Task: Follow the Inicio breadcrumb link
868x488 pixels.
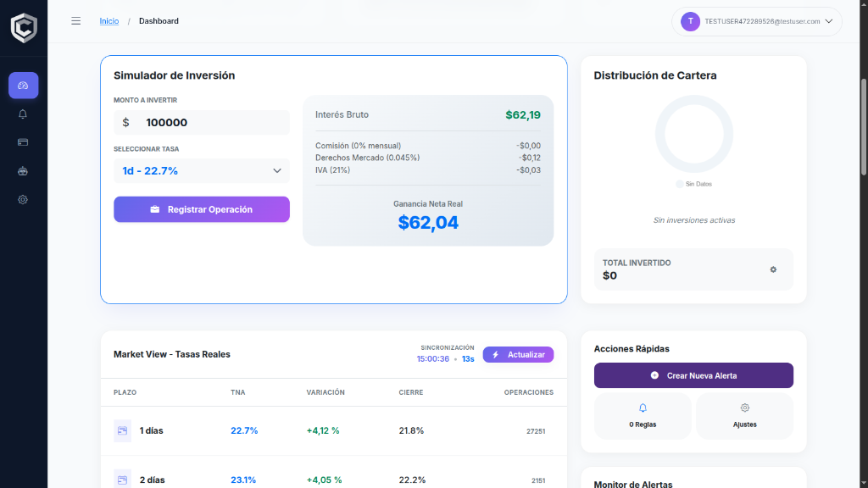Action: click(109, 21)
